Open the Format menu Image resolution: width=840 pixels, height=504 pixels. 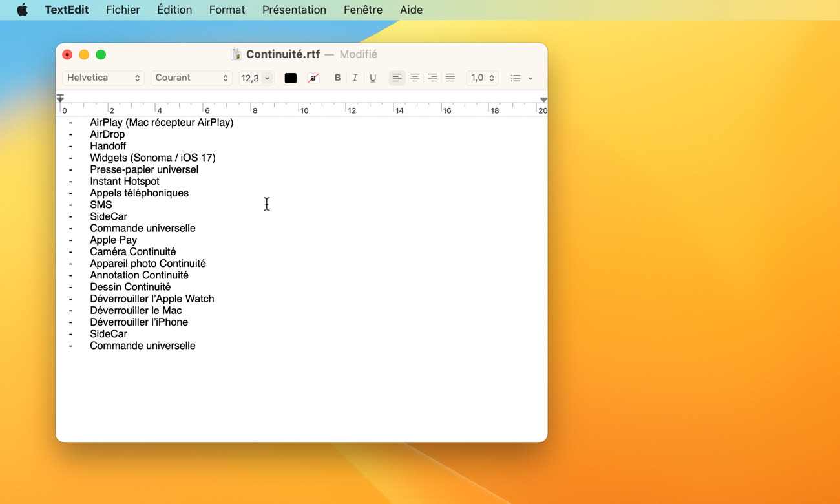tap(227, 10)
